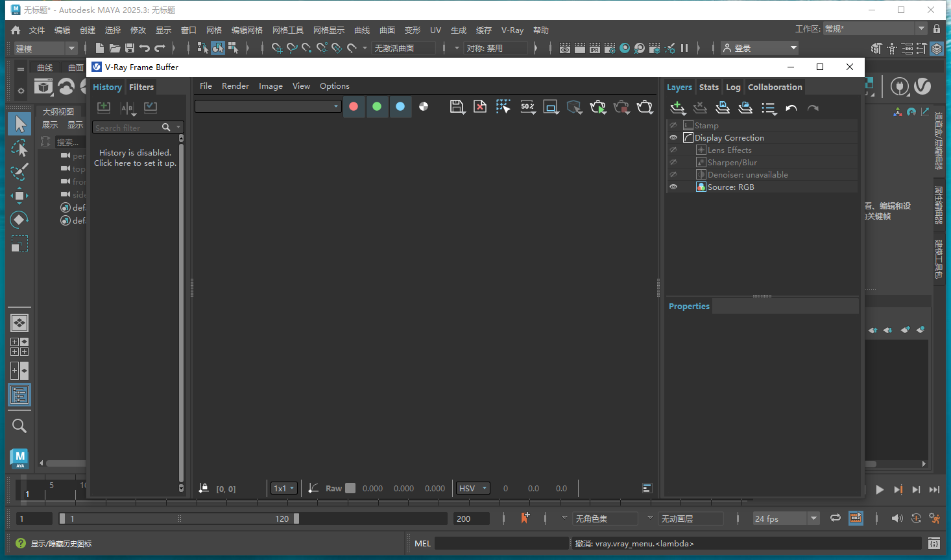Click the 50% test resolution icon
Image resolution: width=951 pixels, height=560 pixels.
(528, 107)
